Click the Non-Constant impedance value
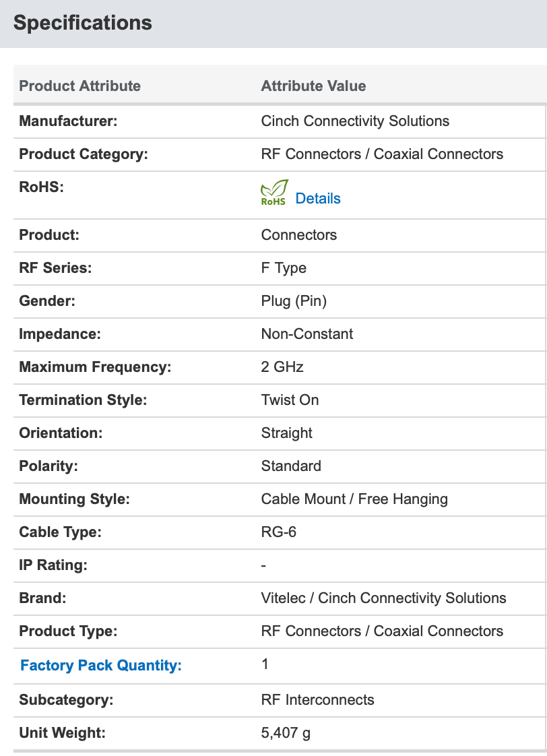This screenshot has height=756, width=547. click(307, 334)
